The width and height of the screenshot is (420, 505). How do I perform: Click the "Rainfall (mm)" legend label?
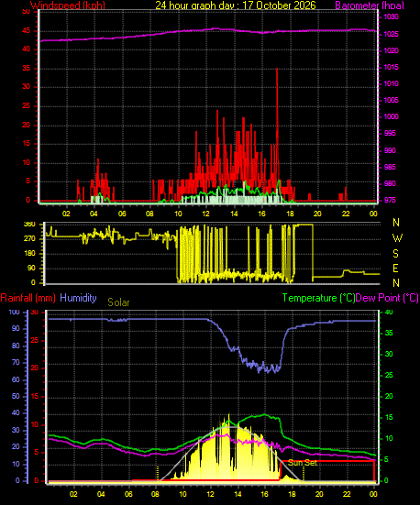point(28,298)
